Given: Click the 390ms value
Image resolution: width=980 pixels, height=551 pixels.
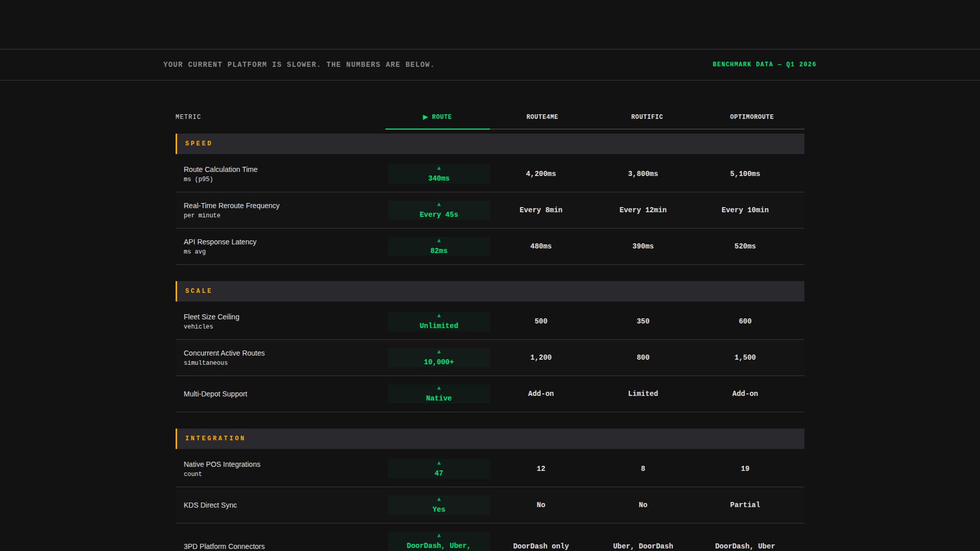Looking at the screenshot, I should 643,246.
